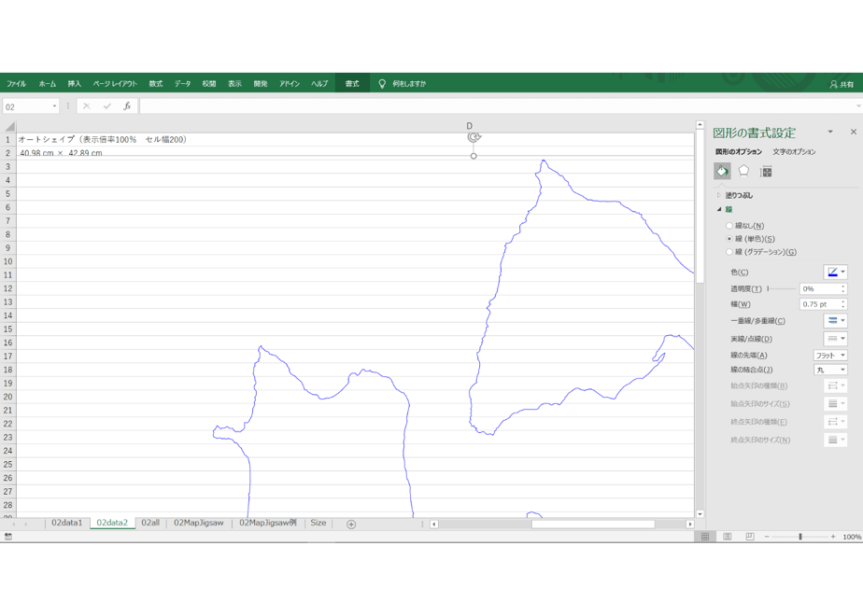Open the 実線/点線(D) dash type dropdown

coord(836,339)
